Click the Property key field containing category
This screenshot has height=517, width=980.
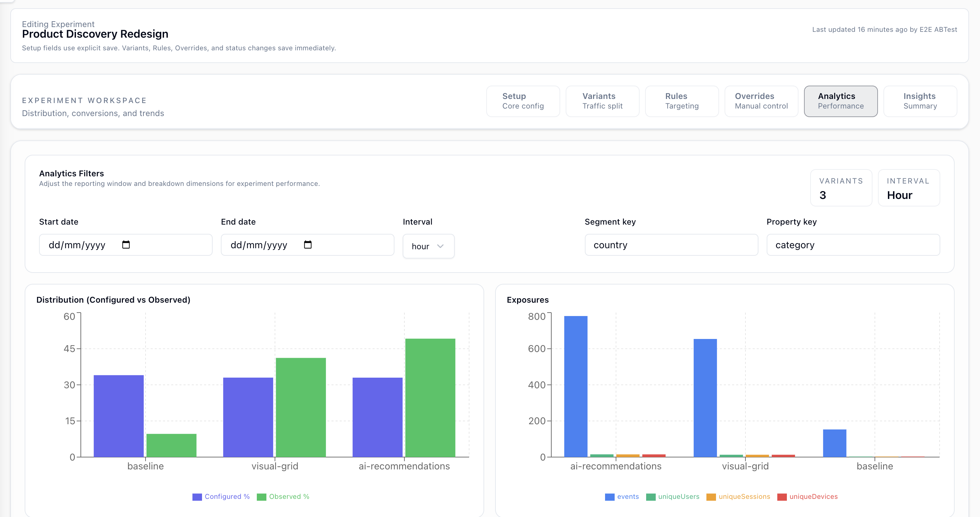coord(853,244)
